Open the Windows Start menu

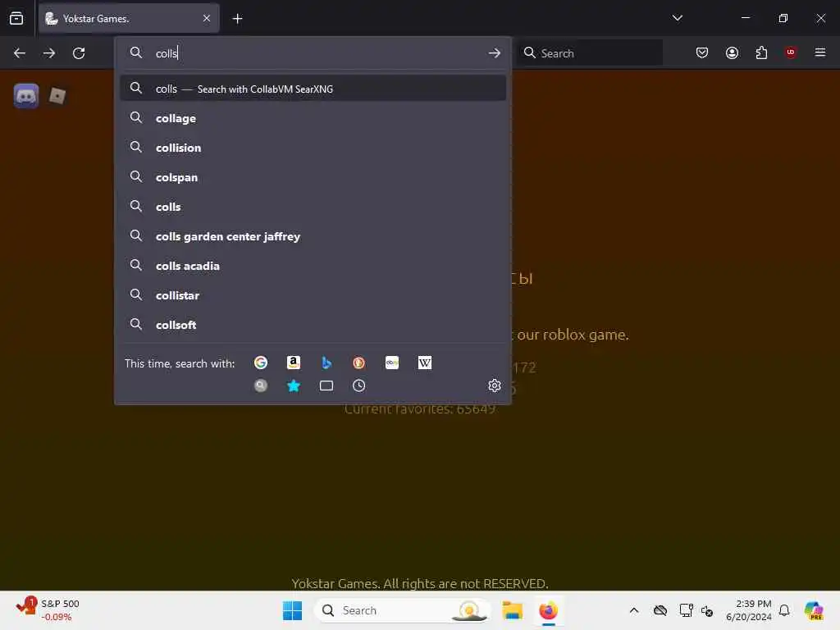pyautogui.click(x=293, y=610)
